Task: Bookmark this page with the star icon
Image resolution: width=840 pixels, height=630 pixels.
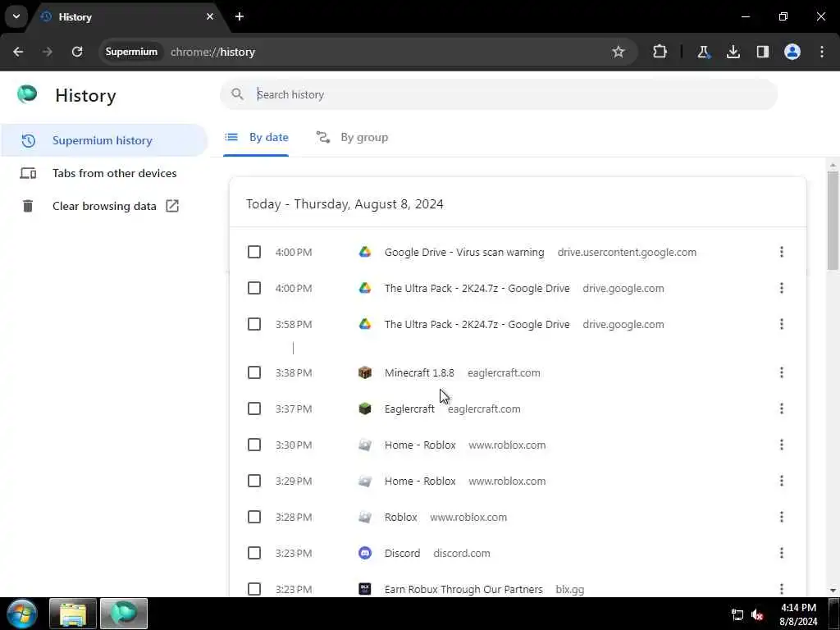Action: coord(619,52)
